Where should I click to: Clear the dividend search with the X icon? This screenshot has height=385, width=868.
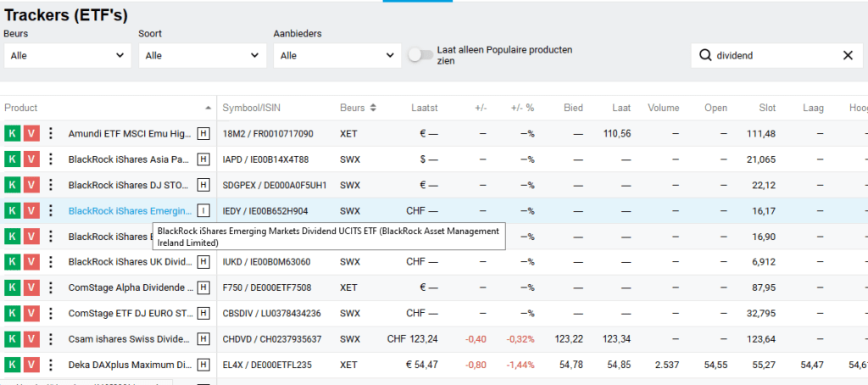848,55
